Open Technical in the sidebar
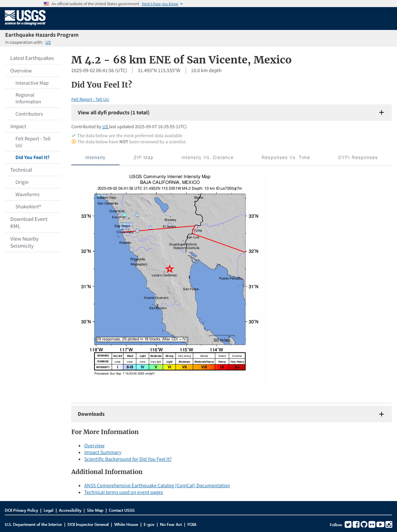Image resolution: width=397 pixels, height=532 pixels. click(33, 170)
